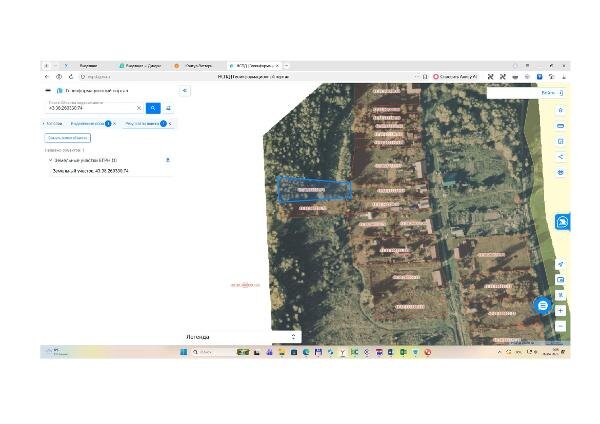Select the land parcel result ending 74

click(90, 171)
